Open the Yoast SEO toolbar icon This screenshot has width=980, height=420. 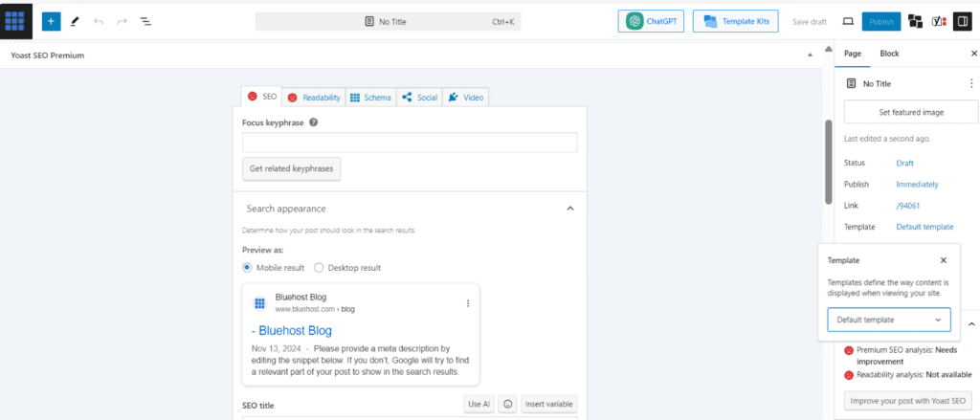tap(940, 21)
